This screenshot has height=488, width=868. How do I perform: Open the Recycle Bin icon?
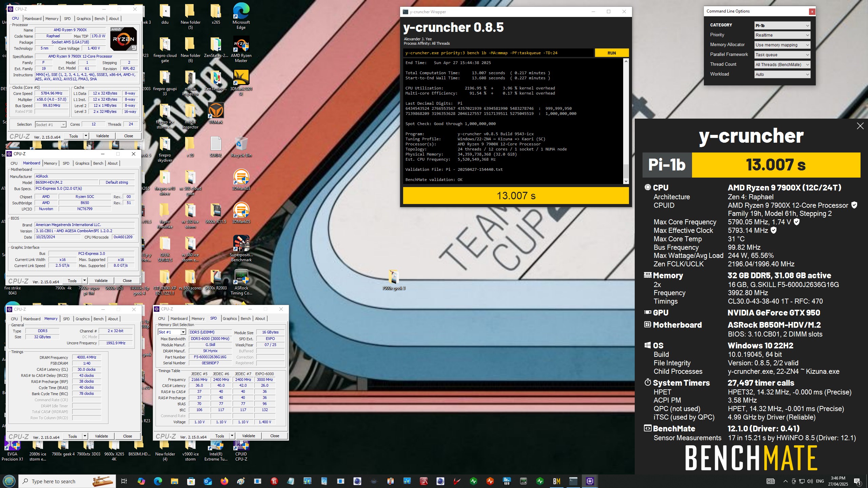pos(241,146)
